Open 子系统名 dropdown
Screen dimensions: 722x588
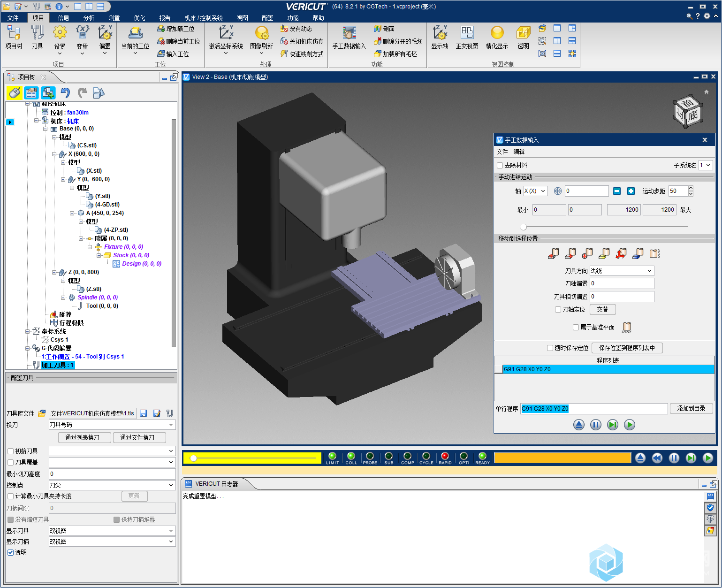(x=706, y=165)
